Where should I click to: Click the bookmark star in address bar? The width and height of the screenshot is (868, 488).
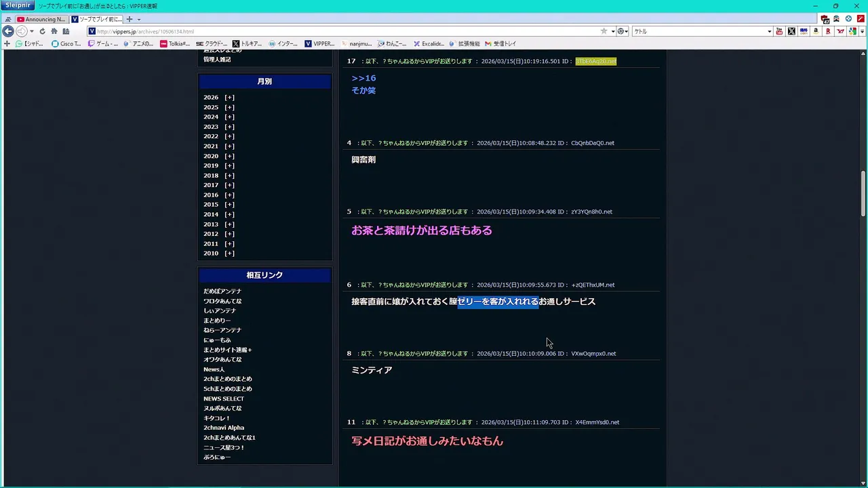coord(604,31)
